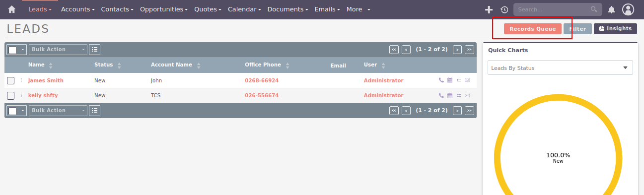The height and width of the screenshot is (195, 644).
Task: Sort by Account Name column arrows
Action: 199,65
